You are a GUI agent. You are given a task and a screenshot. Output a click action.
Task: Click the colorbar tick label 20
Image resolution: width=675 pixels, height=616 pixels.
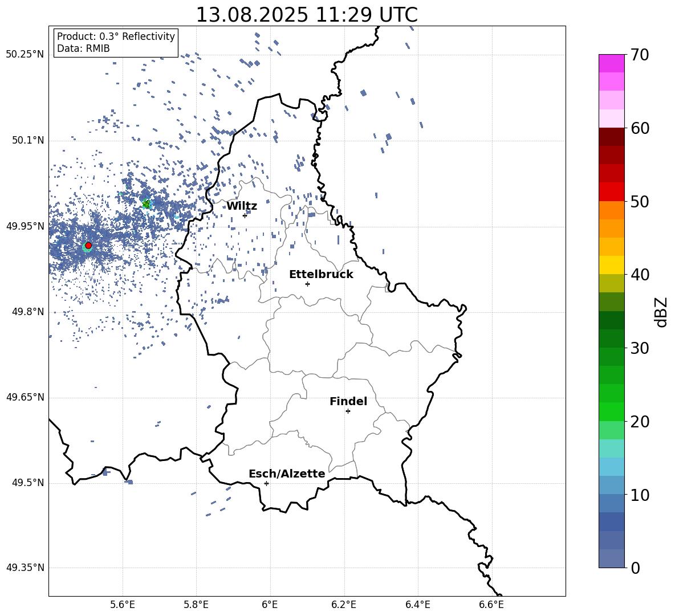(x=639, y=421)
